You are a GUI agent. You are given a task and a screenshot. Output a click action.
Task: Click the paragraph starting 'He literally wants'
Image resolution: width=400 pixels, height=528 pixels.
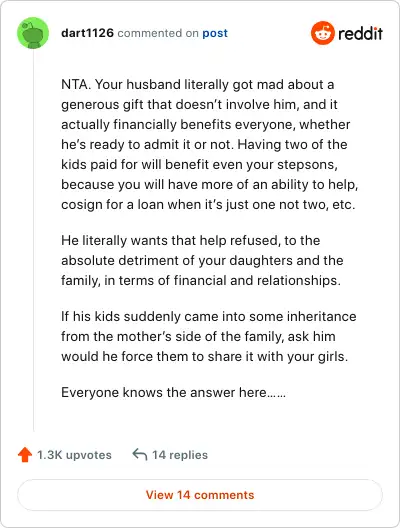click(x=202, y=260)
